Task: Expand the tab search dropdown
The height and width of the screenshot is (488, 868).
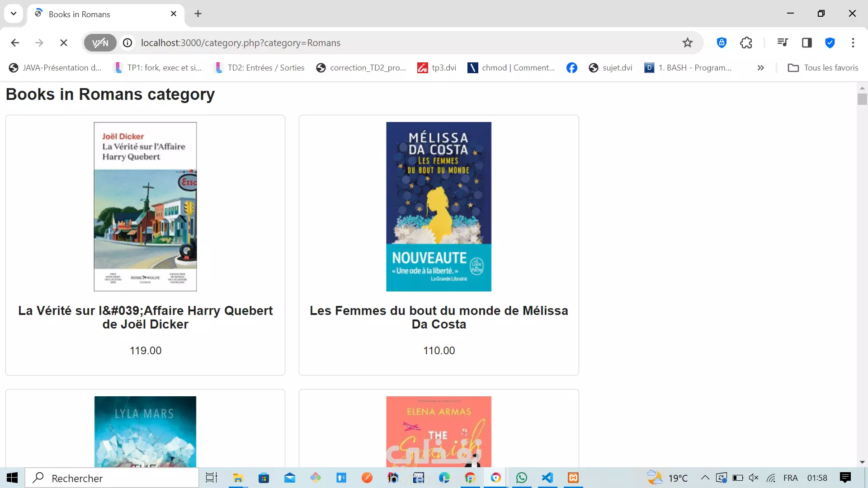Action: [14, 14]
